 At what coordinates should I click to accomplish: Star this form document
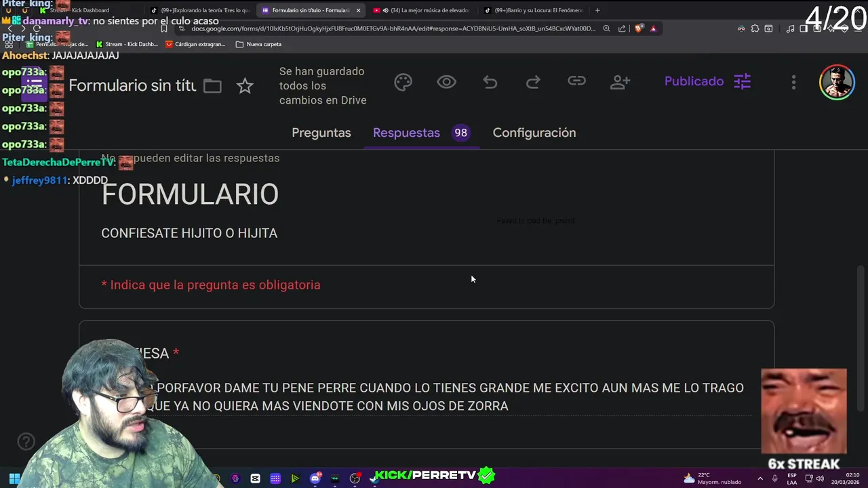pyautogui.click(x=245, y=85)
